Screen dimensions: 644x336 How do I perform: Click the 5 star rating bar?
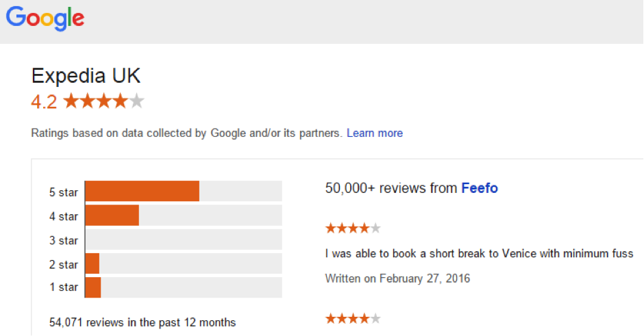pos(184,191)
